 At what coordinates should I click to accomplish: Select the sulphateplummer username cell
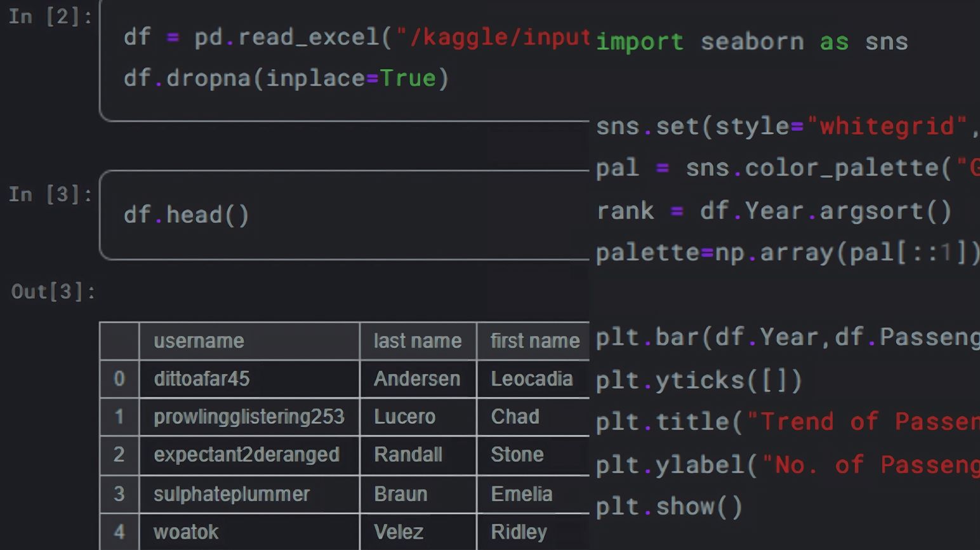coord(249,493)
